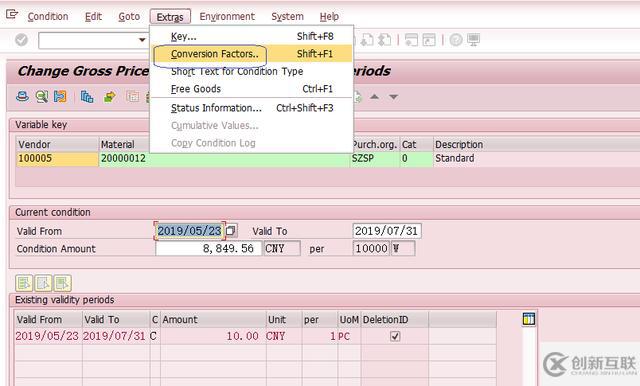Click the UoM column header
Viewport: 640px width, 386px height.
[x=349, y=319]
